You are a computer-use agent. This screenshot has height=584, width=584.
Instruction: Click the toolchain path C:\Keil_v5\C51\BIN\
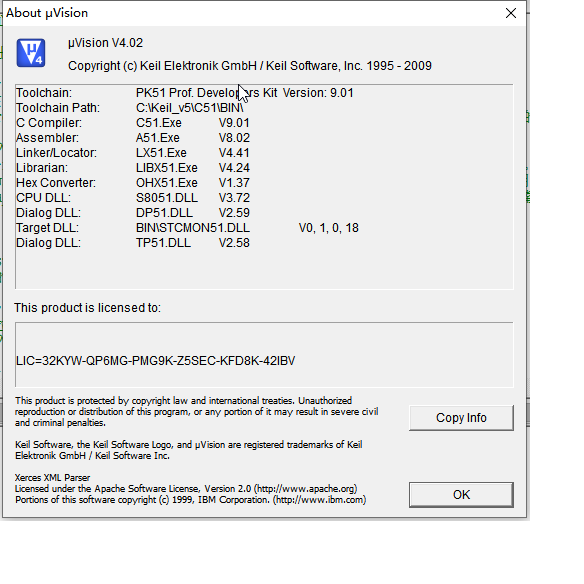tap(190, 108)
